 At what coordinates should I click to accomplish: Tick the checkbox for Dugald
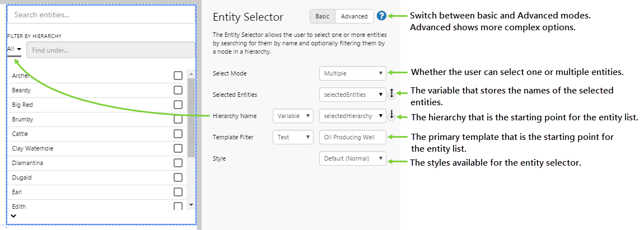(x=178, y=177)
